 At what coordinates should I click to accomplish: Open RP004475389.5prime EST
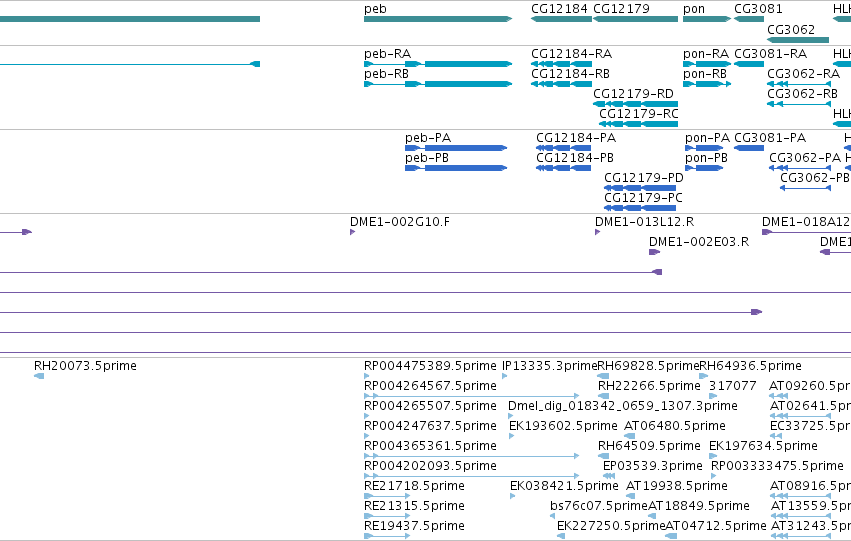point(366,376)
